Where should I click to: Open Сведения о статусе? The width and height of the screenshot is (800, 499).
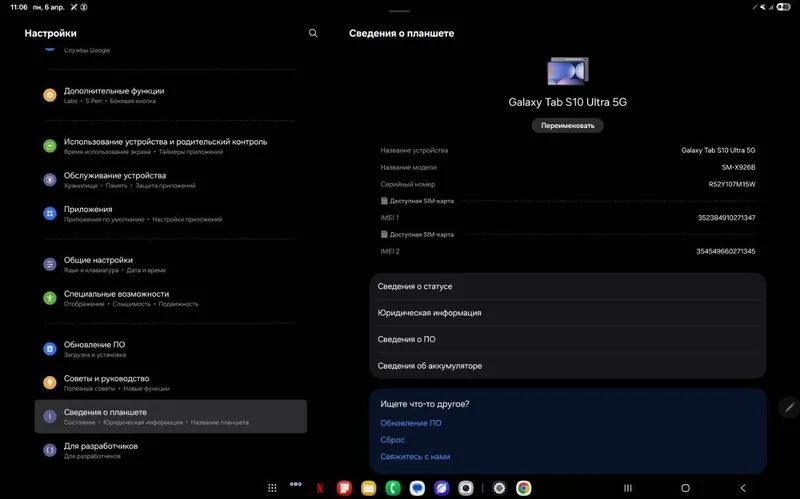(567, 286)
